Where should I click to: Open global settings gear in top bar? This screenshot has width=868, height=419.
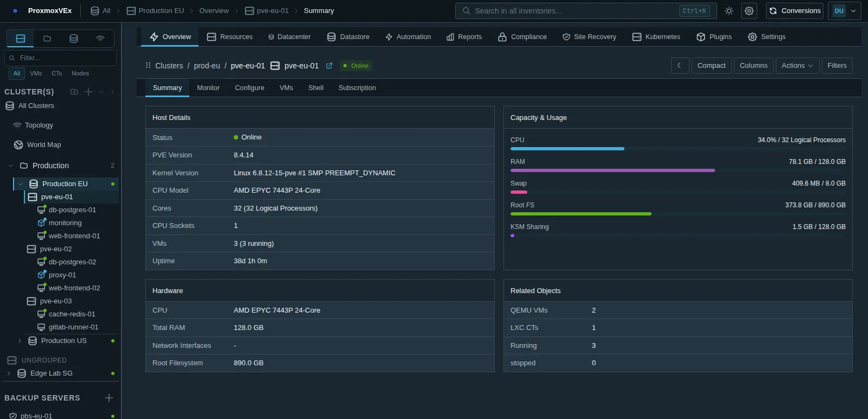coord(749,11)
